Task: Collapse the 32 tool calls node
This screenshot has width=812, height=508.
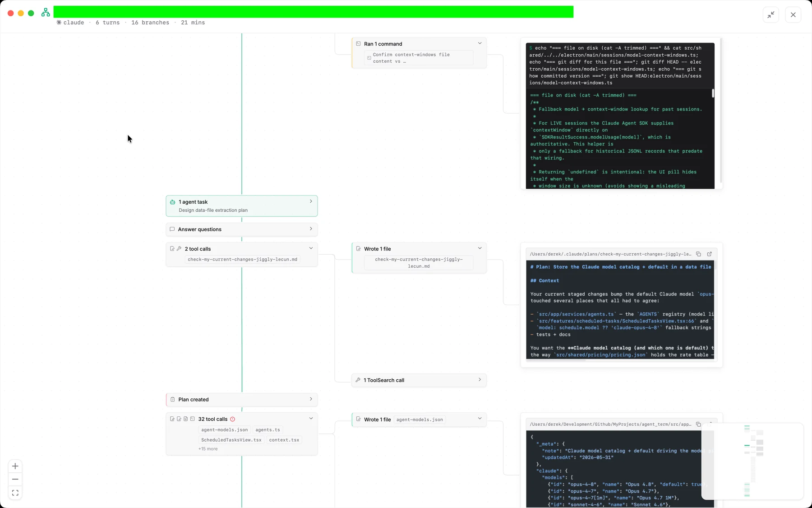Action: coord(311,419)
